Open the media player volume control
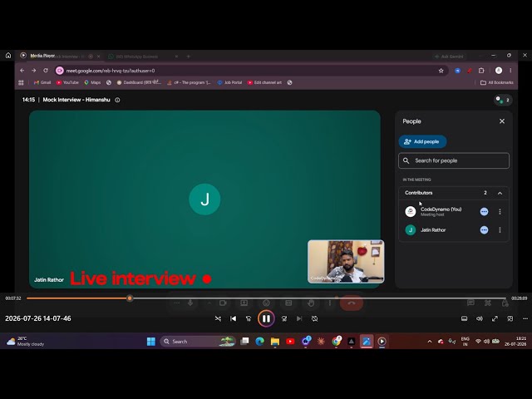The height and width of the screenshot is (399, 532). [x=480, y=318]
